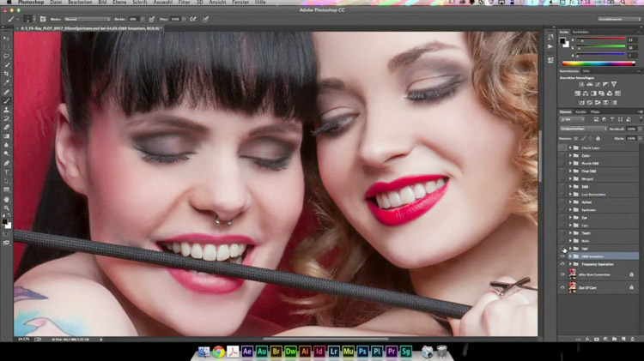Delete layer with the trash icon
The height and width of the screenshot is (361, 644).
(633, 340)
